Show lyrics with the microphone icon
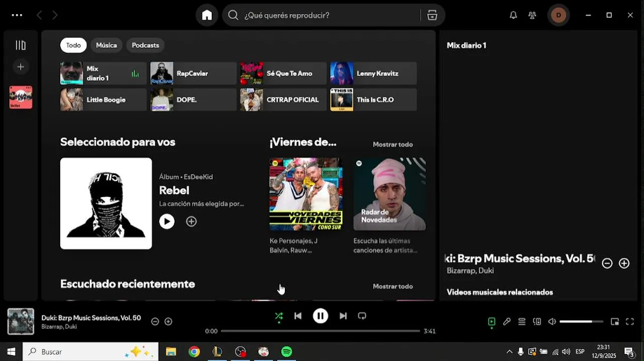This screenshot has height=361, width=644. (507, 321)
